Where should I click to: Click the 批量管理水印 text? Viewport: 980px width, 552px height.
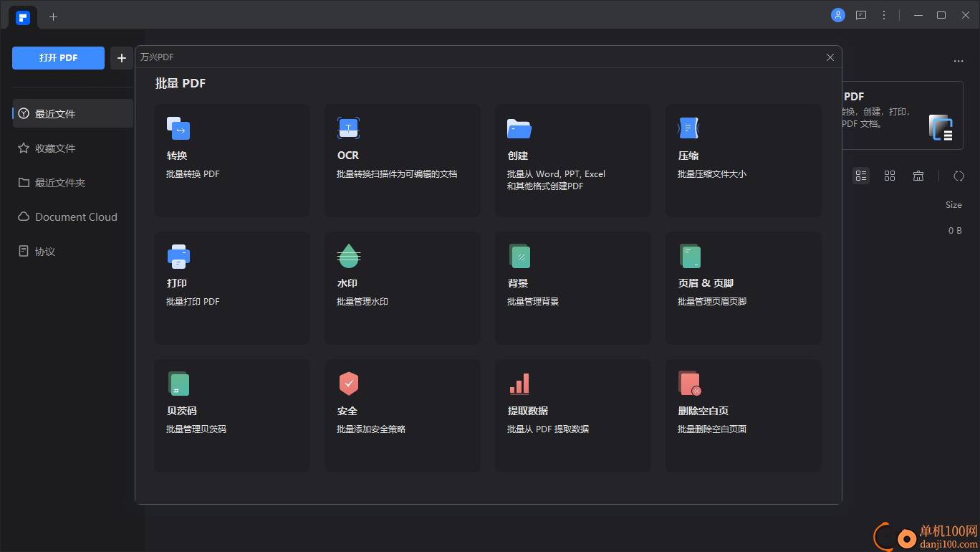coord(362,302)
